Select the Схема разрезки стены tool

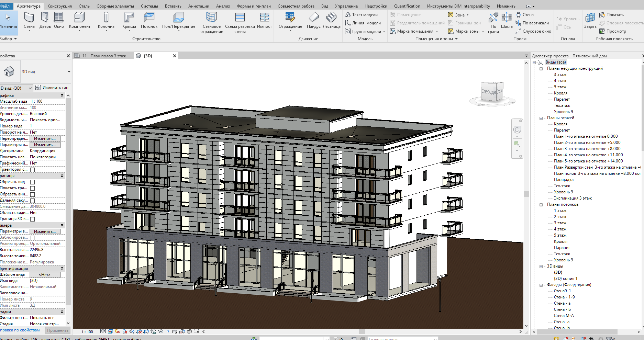click(x=240, y=23)
